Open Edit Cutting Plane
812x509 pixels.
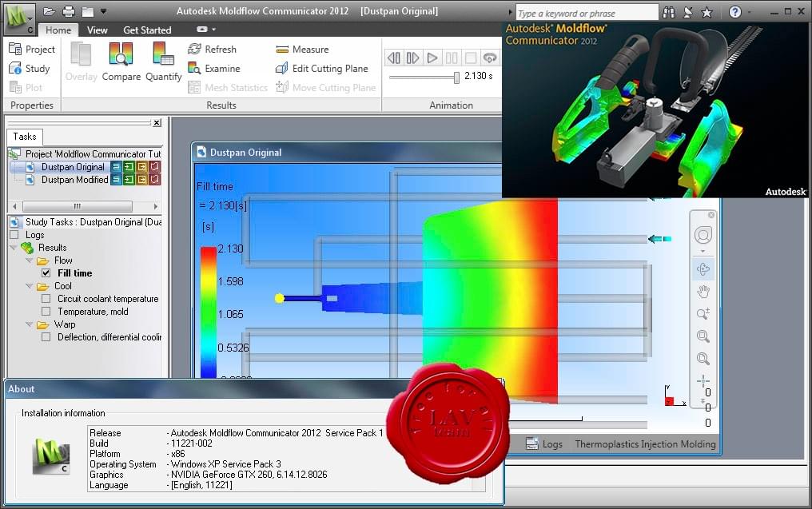(321, 69)
